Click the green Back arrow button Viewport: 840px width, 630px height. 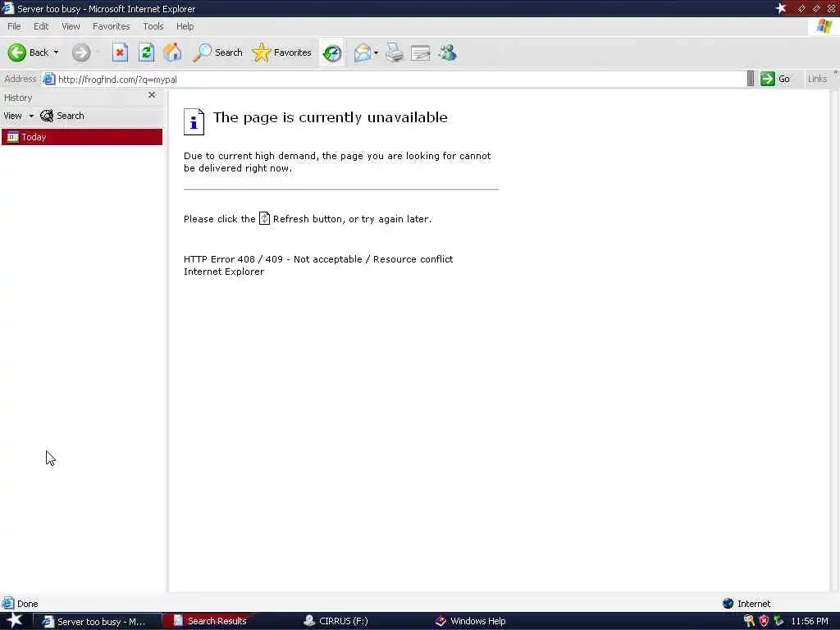[16, 52]
